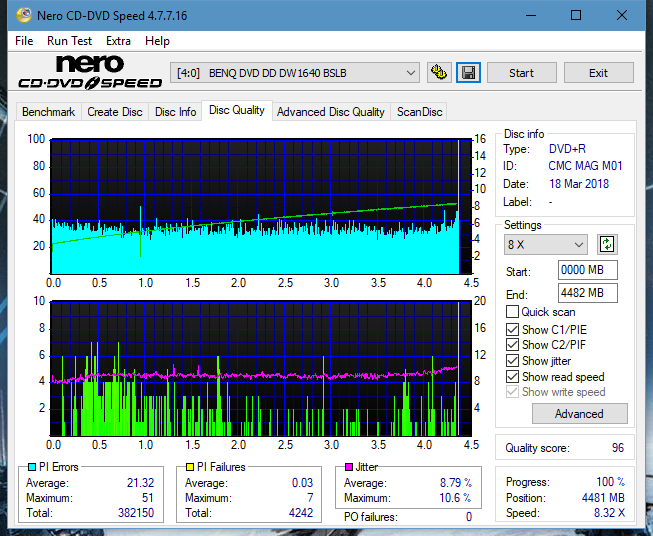Image resolution: width=653 pixels, height=536 pixels.
Task: Switch to Advanced Disc Quality tab
Action: click(331, 112)
